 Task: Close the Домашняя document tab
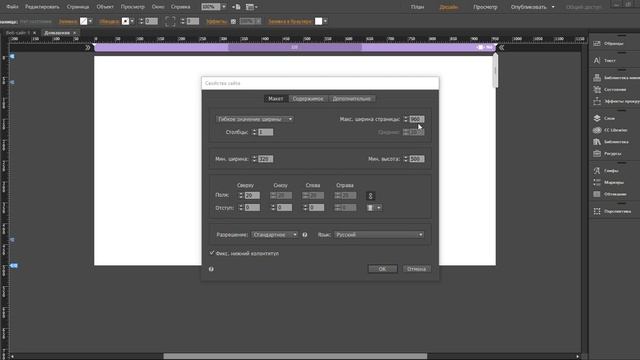[x=75, y=33]
